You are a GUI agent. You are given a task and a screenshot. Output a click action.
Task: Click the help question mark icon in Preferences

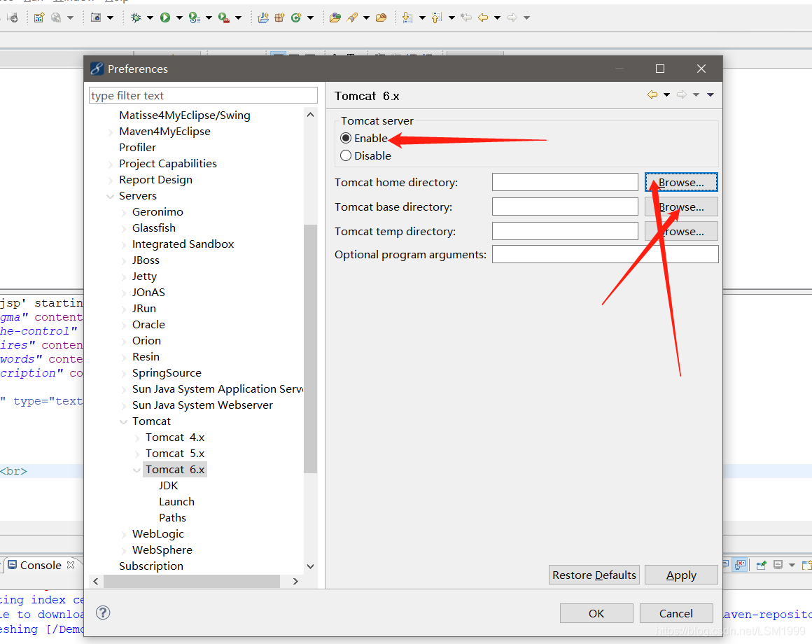click(x=103, y=613)
